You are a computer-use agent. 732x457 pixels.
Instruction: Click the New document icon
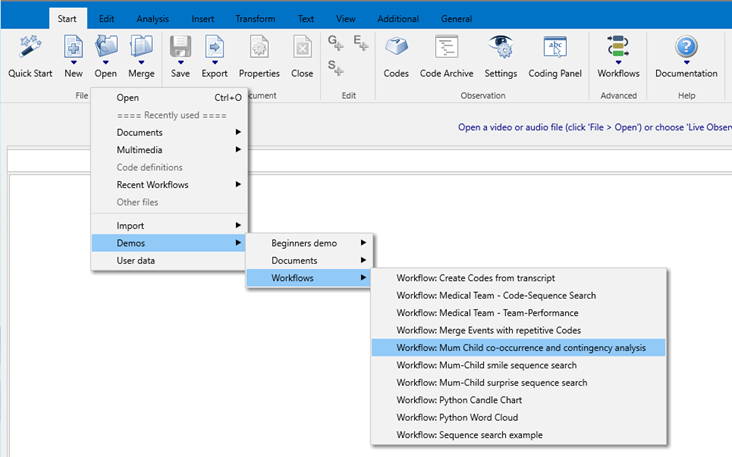click(x=73, y=46)
